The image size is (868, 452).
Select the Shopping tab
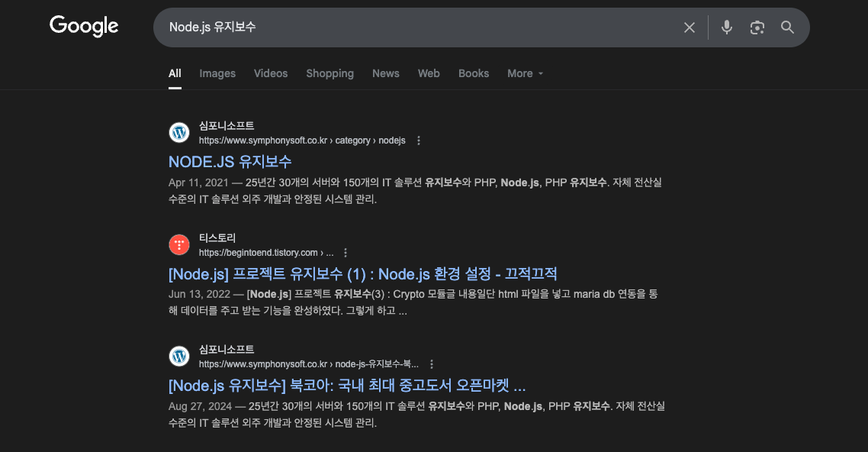(x=330, y=73)
